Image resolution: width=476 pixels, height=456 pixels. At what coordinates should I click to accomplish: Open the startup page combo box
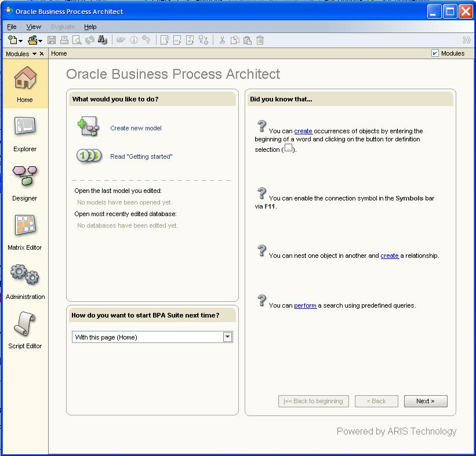coord(227,337)
